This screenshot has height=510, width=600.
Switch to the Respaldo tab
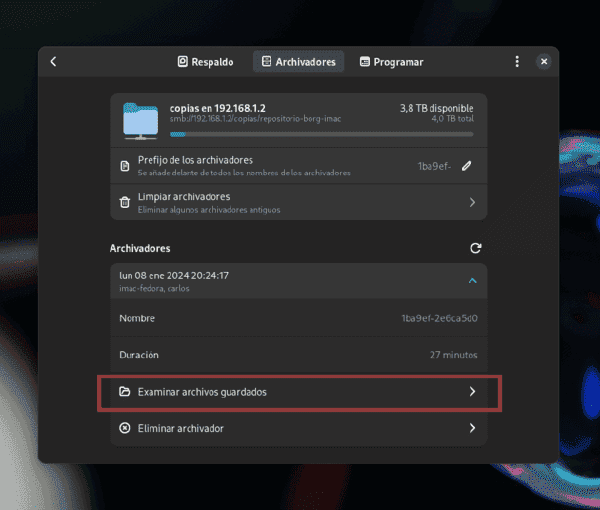(x=205, y=62)
